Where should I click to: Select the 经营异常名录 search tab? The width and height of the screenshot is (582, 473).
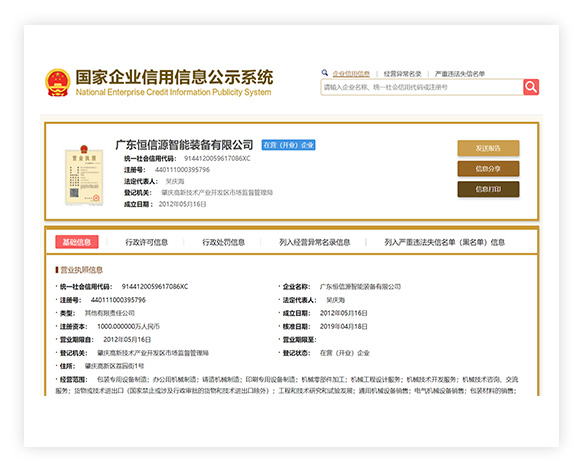point(402,74)
